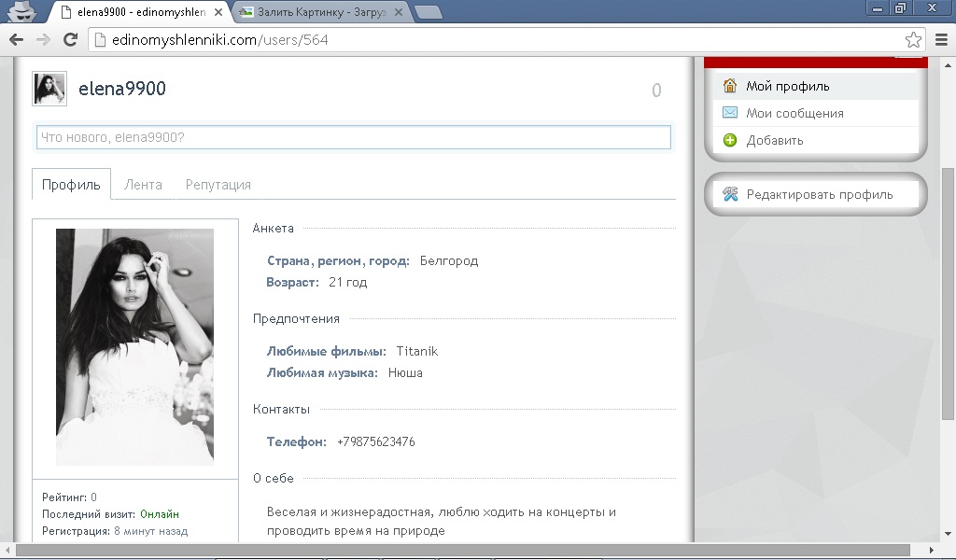The height and width of the screenshot is (560, 956).
Task: Click the 'Веселая и жизнерадостная' about text
Action: click(x=442, y=521)
